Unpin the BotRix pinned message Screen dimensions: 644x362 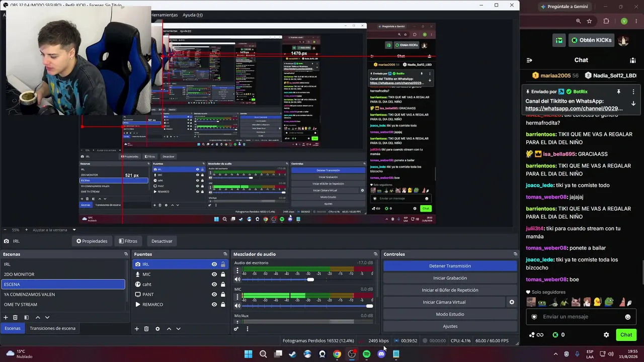pos(619,92)
